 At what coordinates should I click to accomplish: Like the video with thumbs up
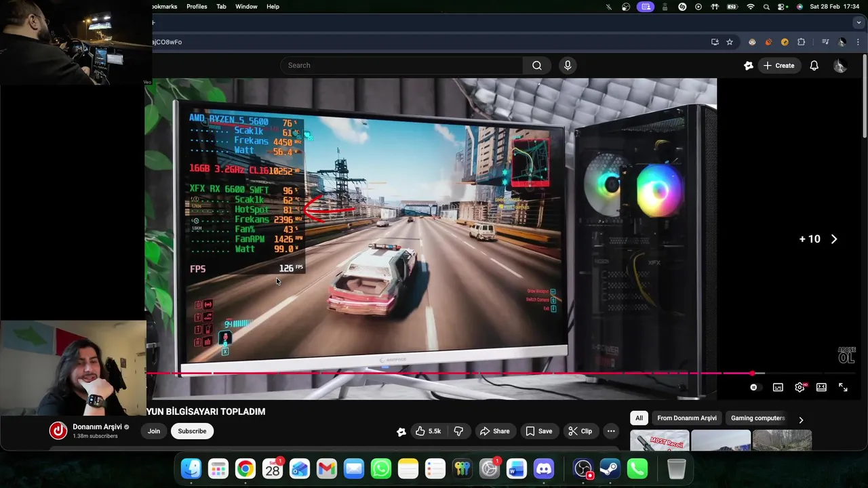tap(428, 431)
